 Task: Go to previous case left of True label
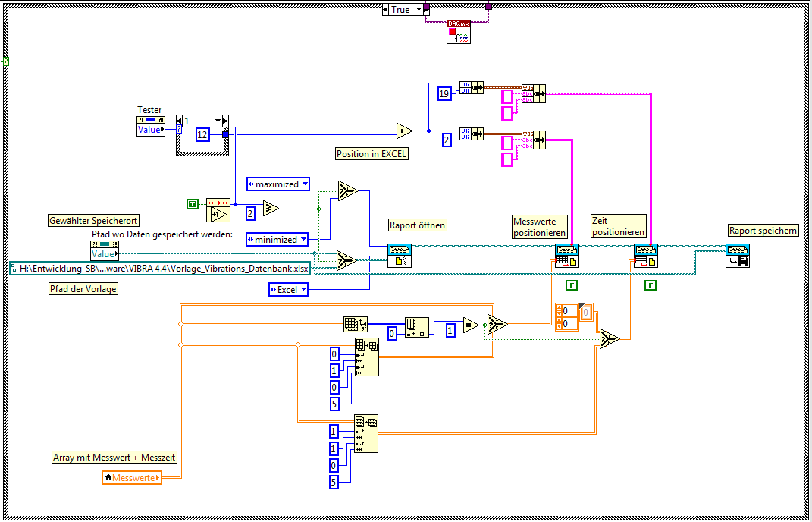[386, 9]
